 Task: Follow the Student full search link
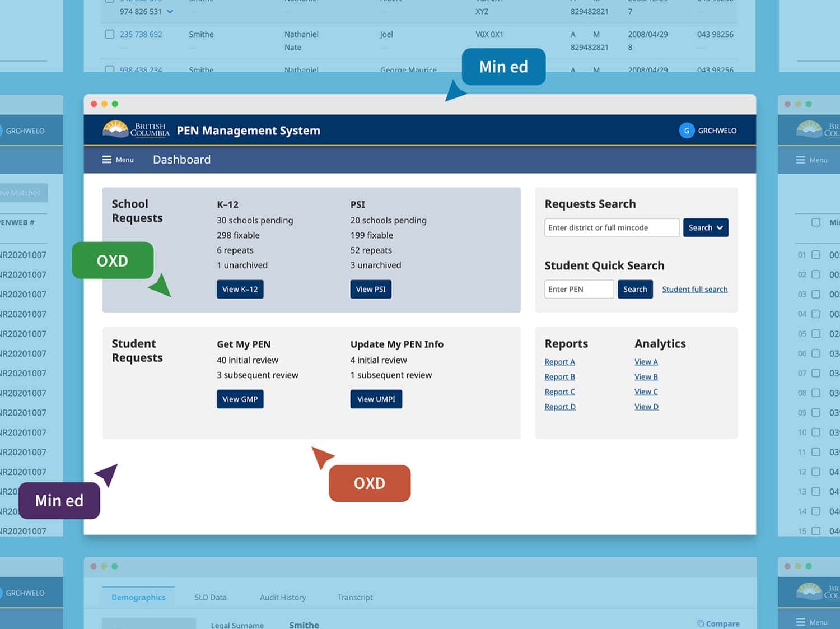click(694, 290)
